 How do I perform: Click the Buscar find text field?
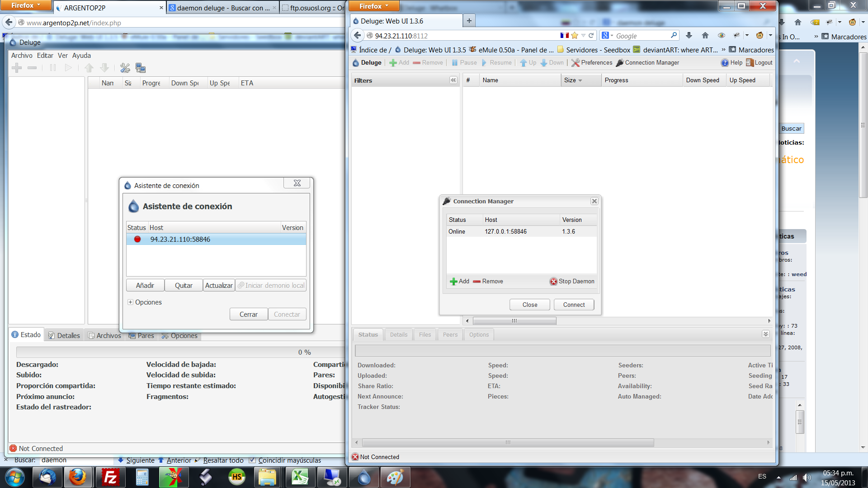(76, 460)
